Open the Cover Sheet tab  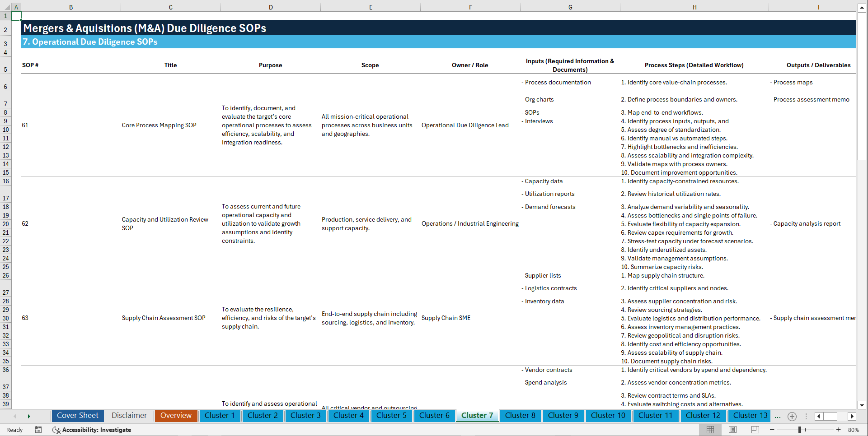(77, 416)
